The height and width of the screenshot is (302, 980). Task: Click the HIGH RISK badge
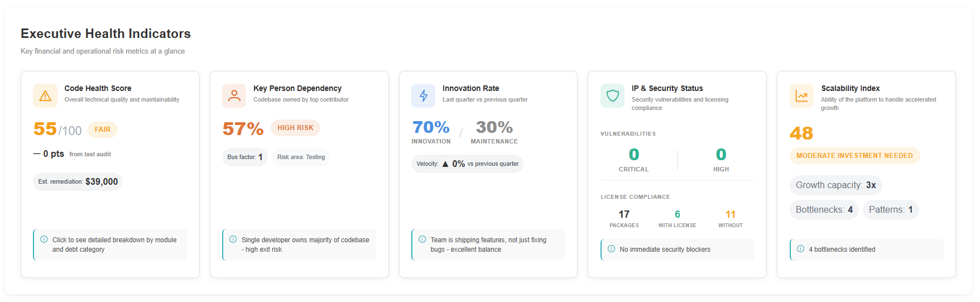[x=295, y=128]
